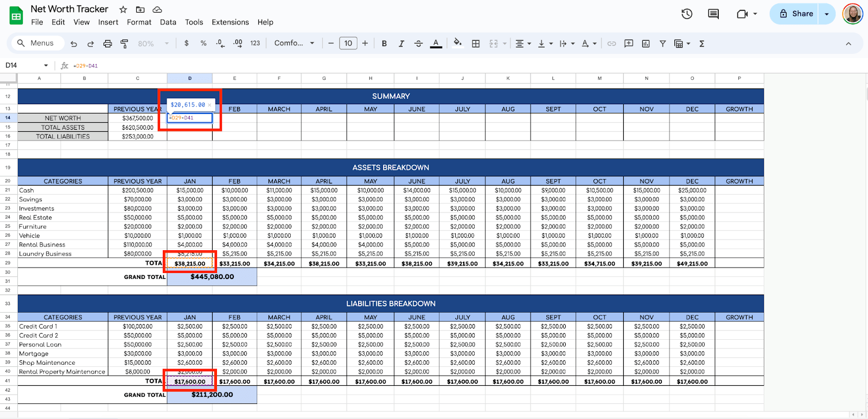Print the spreadsheet with printer icon
Image resolution: width=868 pixels, height=419 pixels.
[x=107, y=43]
